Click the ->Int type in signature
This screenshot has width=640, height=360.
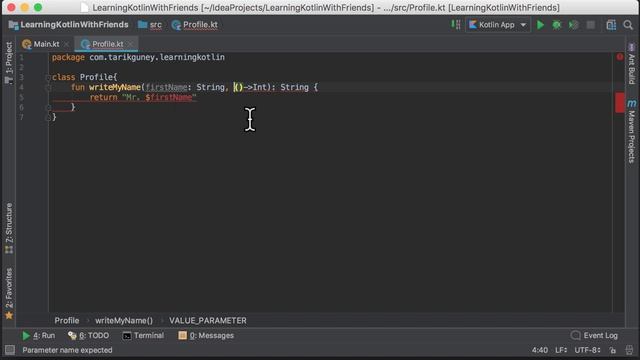pos(255,87)
